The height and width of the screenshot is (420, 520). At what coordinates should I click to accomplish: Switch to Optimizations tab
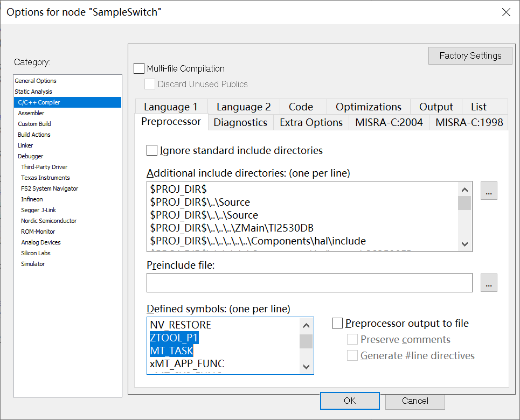pos(369,107)
